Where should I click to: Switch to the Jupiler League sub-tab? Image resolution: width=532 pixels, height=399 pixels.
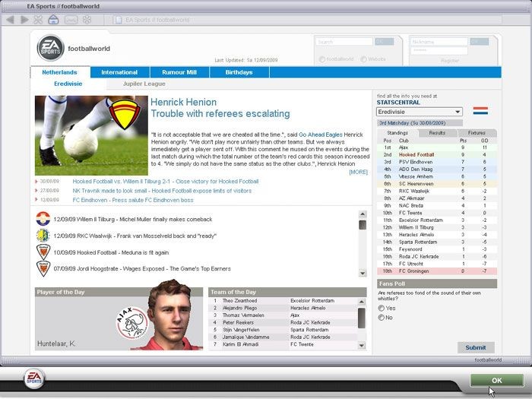144,84
